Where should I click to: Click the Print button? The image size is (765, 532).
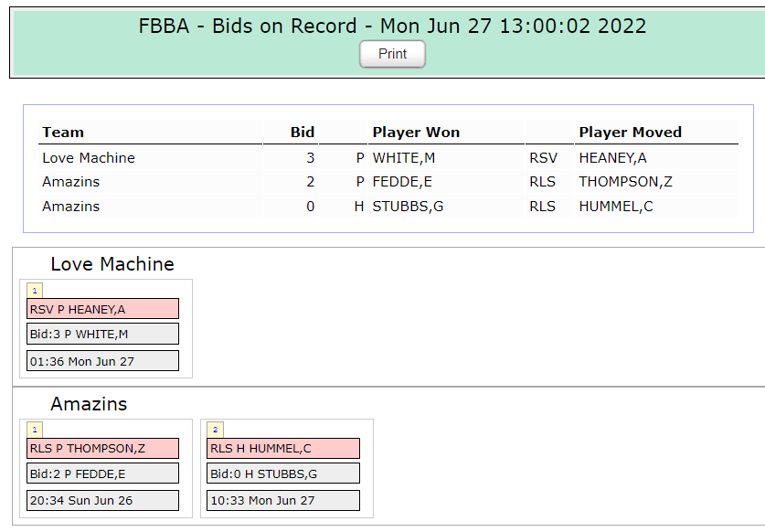392,54
